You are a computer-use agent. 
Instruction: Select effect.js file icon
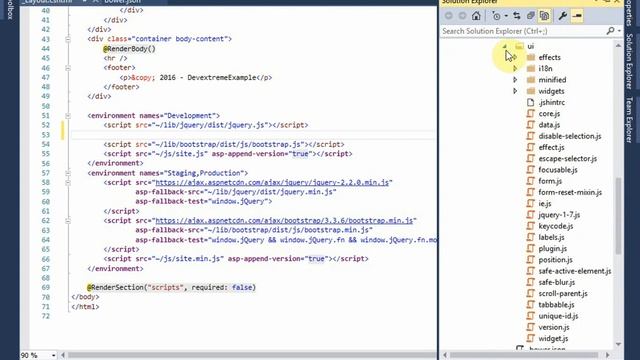click(530, 147)
